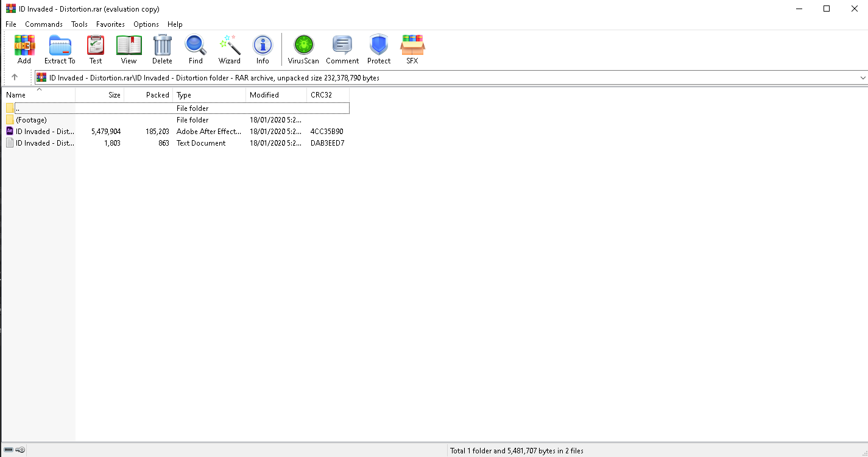Sort files by Size column header
Viewport: 868px width, 457px height.
(x=100, y=94)
